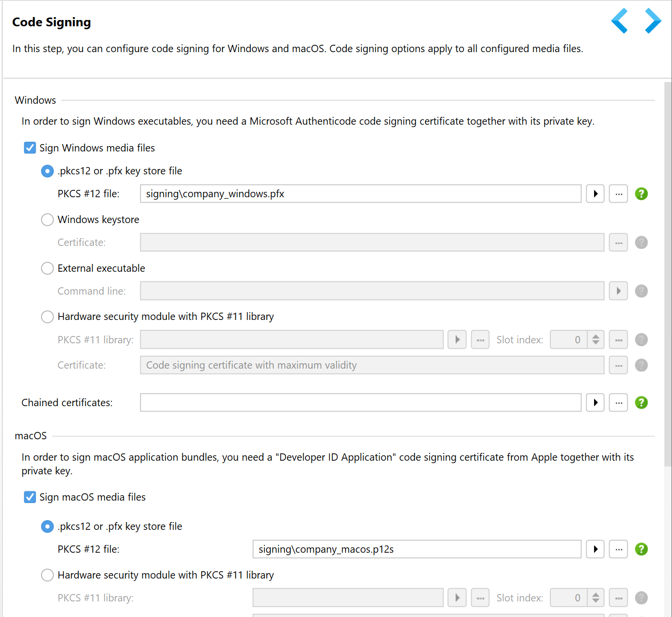Click the Windows PKCS #12 file text field
The width and height of the screenshot is (672, 617).
tap(361, 194)
